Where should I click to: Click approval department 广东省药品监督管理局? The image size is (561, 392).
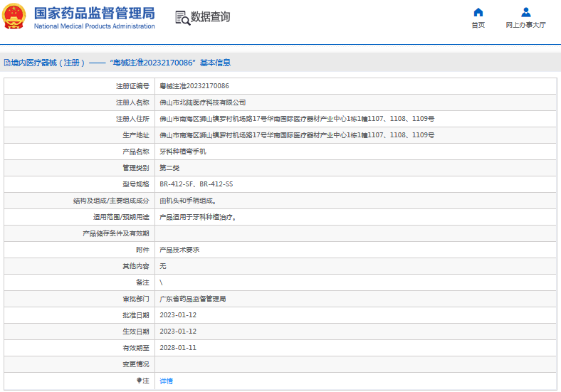point(192,299)
